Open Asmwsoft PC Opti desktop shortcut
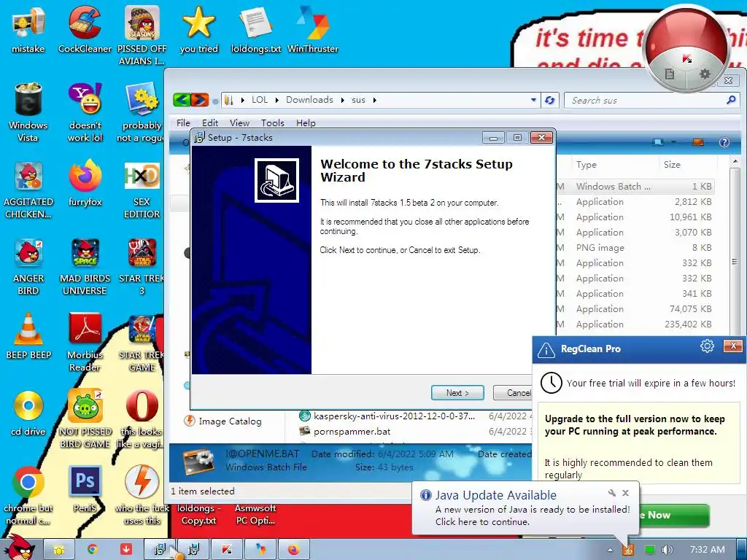 tap(255, 514)
